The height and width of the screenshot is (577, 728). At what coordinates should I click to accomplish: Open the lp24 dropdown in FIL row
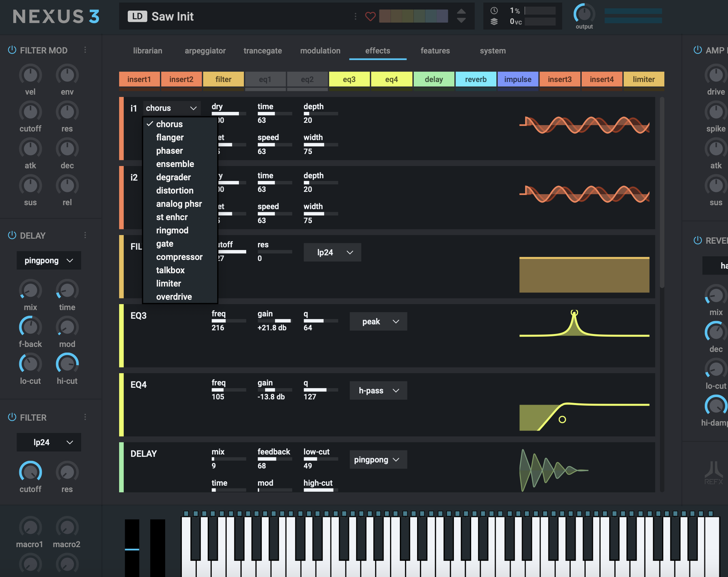pos(332,252)
